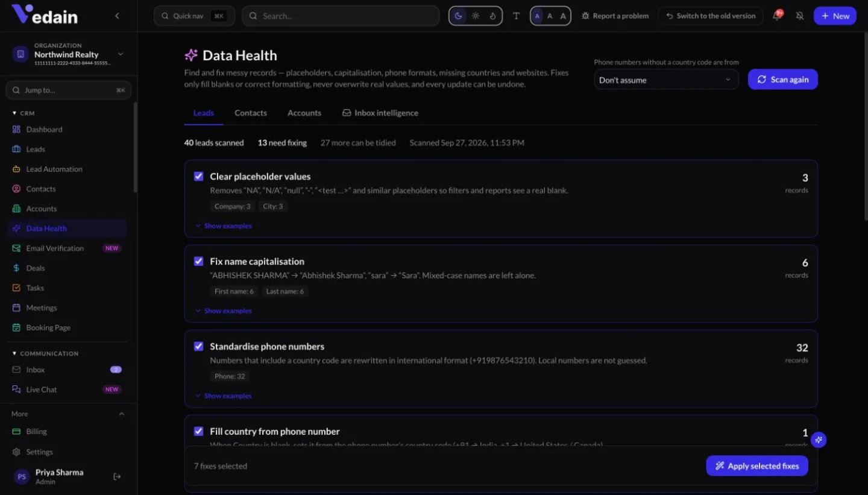The image size is (868, 495).
Task: Click the typography T icon
Action: [x=516, y=16]
